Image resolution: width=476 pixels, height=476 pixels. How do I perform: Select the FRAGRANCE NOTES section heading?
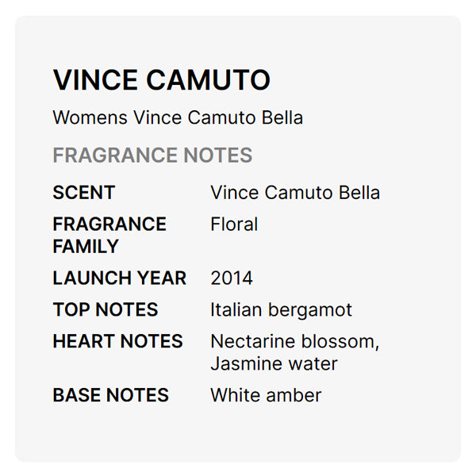click(x=152, y=155)
